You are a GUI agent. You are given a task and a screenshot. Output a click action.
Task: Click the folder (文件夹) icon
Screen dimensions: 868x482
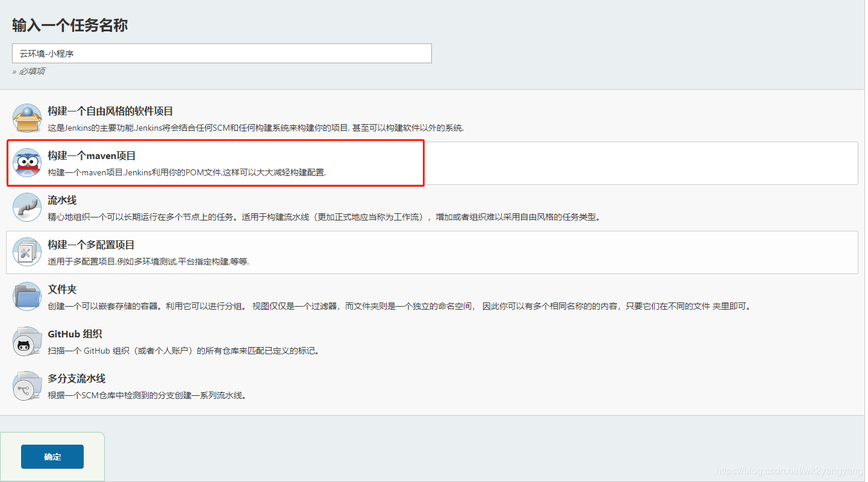point(27,296)
